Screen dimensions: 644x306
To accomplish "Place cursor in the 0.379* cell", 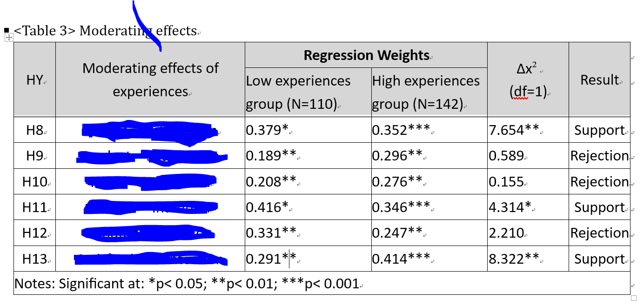I will click(x=268, y=130).
